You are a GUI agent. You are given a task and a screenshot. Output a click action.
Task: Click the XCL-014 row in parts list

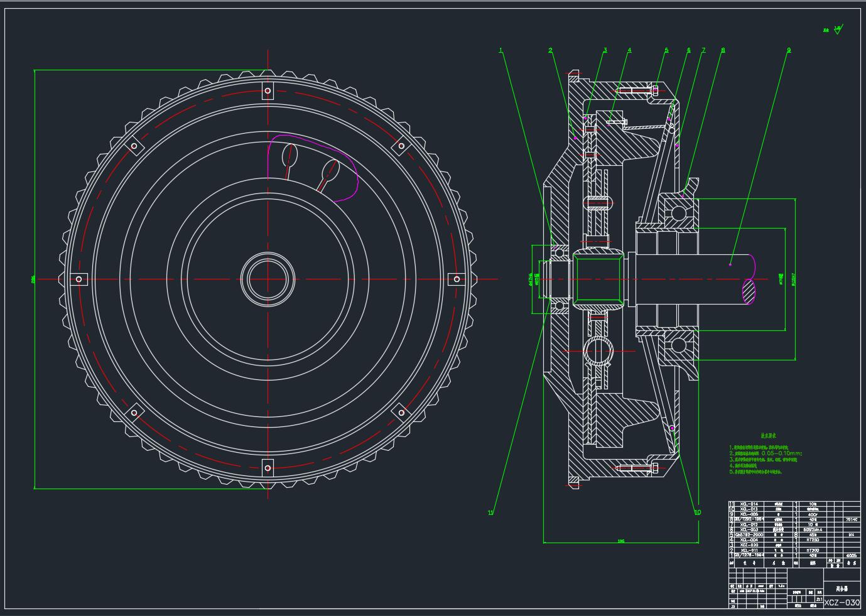tap(749, 504)
